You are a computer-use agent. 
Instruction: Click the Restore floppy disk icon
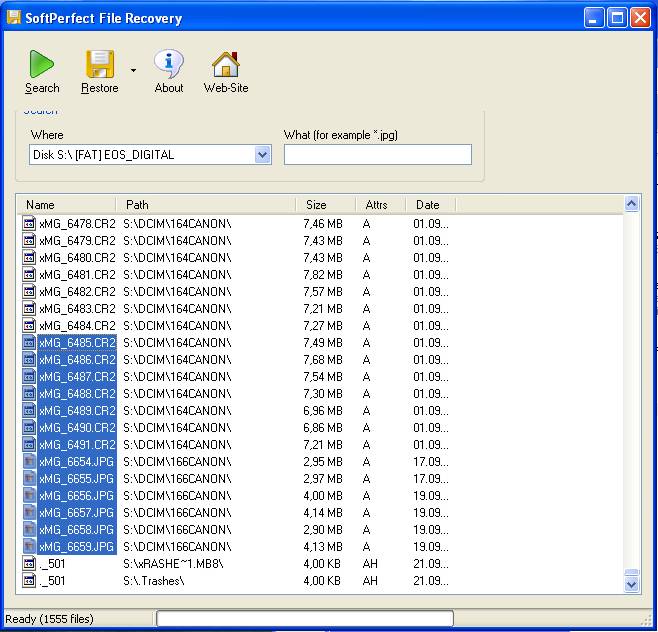coord(100,65)
